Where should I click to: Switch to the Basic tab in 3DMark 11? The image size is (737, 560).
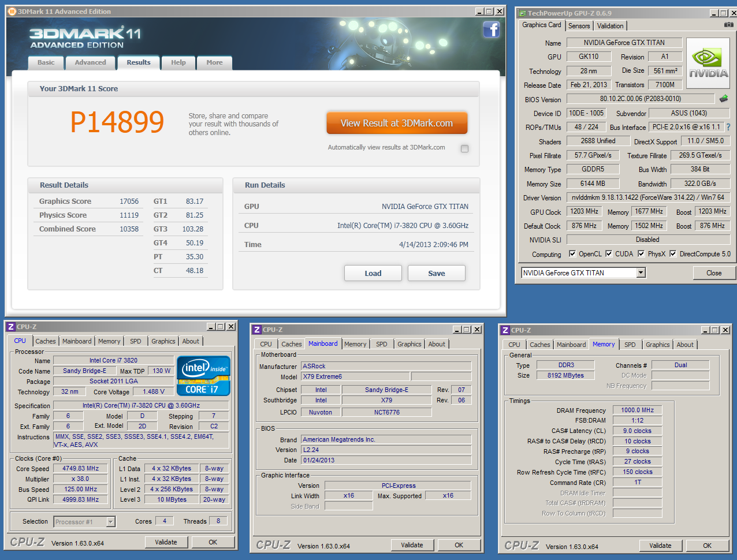46,63
